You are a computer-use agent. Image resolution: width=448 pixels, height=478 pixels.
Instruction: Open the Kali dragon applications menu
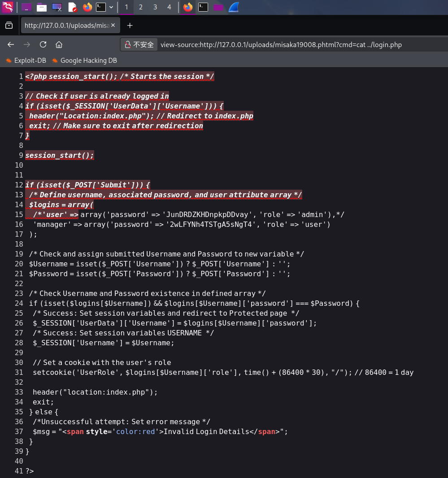pos(7,7)
